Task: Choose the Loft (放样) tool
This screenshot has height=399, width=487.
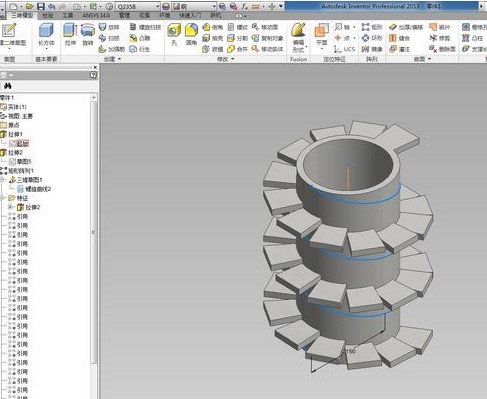Action: 109,27
